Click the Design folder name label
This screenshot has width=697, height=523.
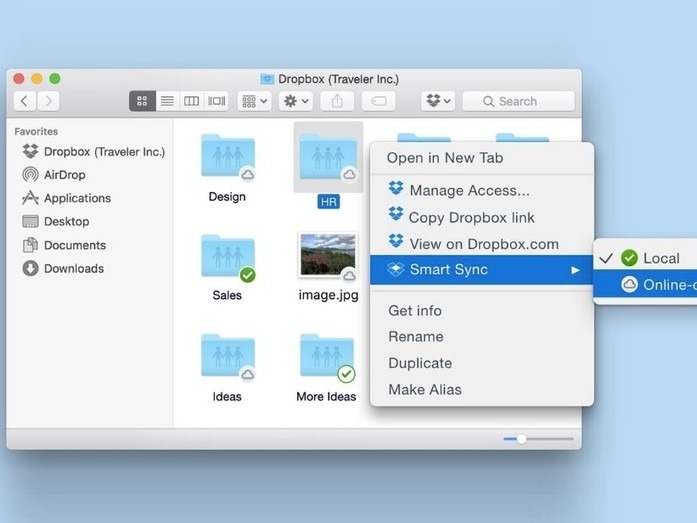[x=227, y=196]
